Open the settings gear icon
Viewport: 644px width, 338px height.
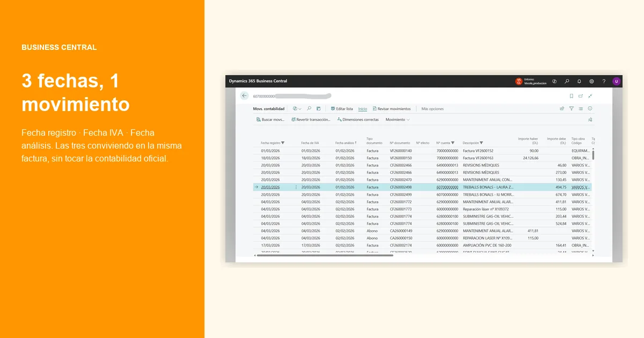591,82
